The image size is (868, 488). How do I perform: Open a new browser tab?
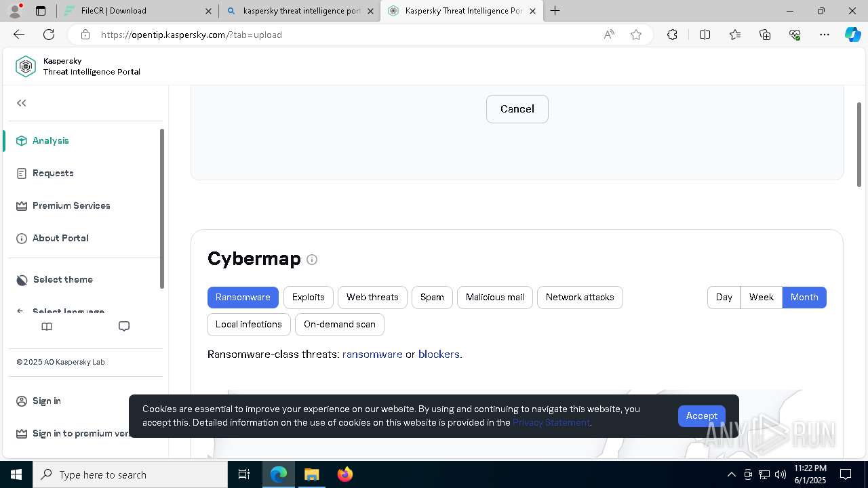coord(555,11)
